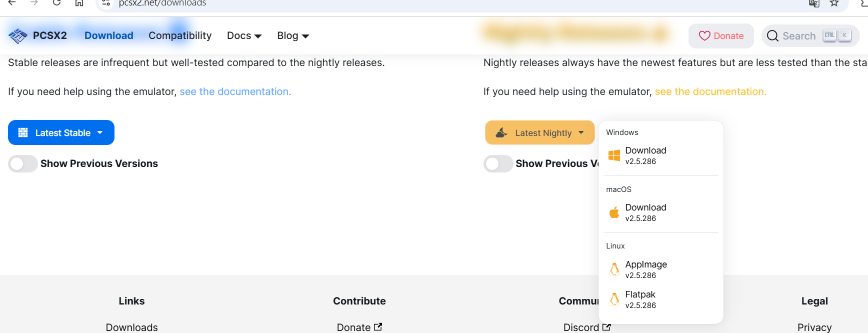Screen dimensions: 868x333
Task: Open the Compatibility nav item
Action: click(x=180, y=36)
